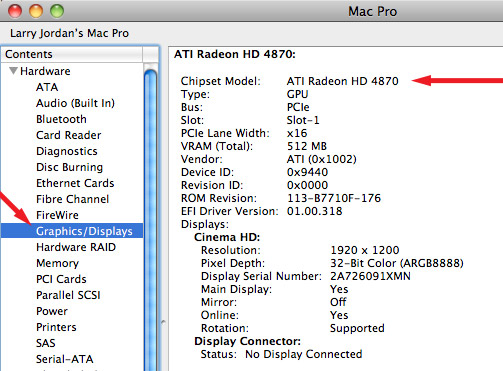Select Bluetooth in the hardware list

tap(61, 119)
